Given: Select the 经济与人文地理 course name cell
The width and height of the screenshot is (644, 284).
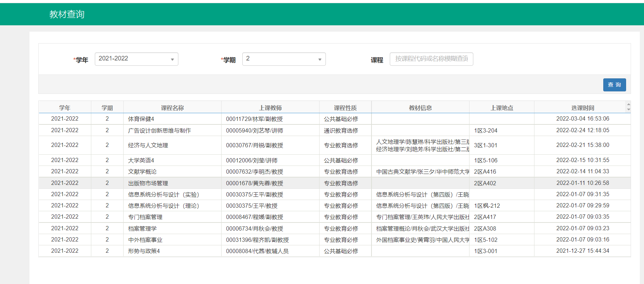Looking at the screenshot, I should click(x=148, y=145).
